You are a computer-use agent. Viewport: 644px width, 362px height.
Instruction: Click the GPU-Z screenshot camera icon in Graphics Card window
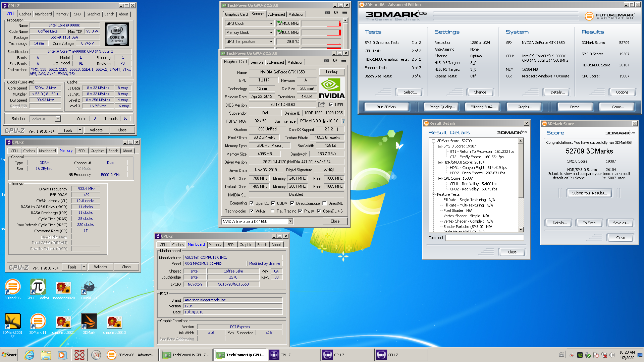(326, 61)
